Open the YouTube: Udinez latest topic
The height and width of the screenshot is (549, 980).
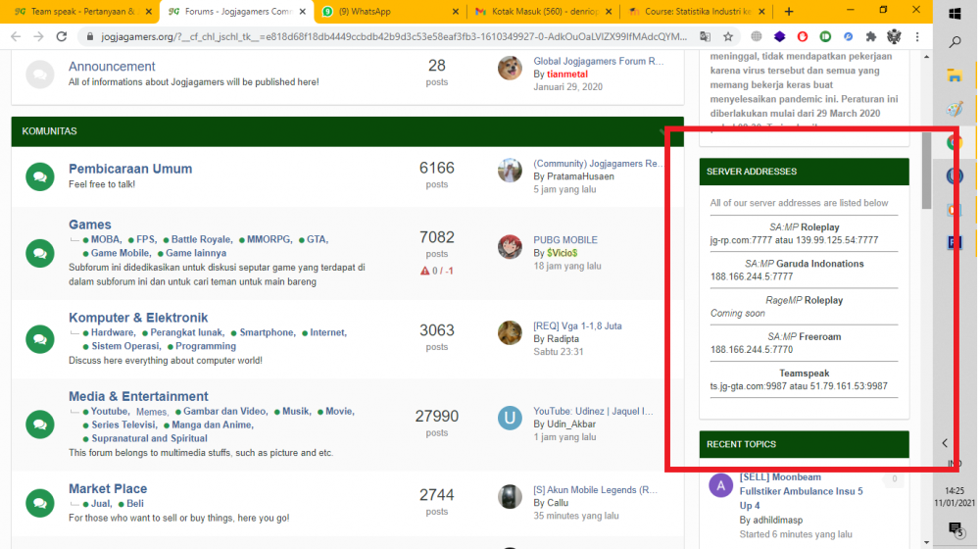point(593,412)
